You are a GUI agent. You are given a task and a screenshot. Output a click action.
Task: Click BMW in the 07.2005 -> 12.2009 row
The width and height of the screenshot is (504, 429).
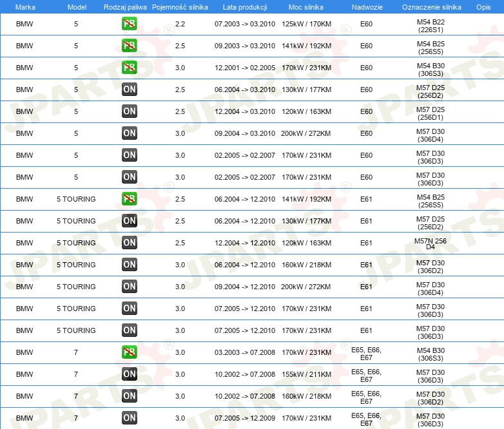[x=24, y=418]
